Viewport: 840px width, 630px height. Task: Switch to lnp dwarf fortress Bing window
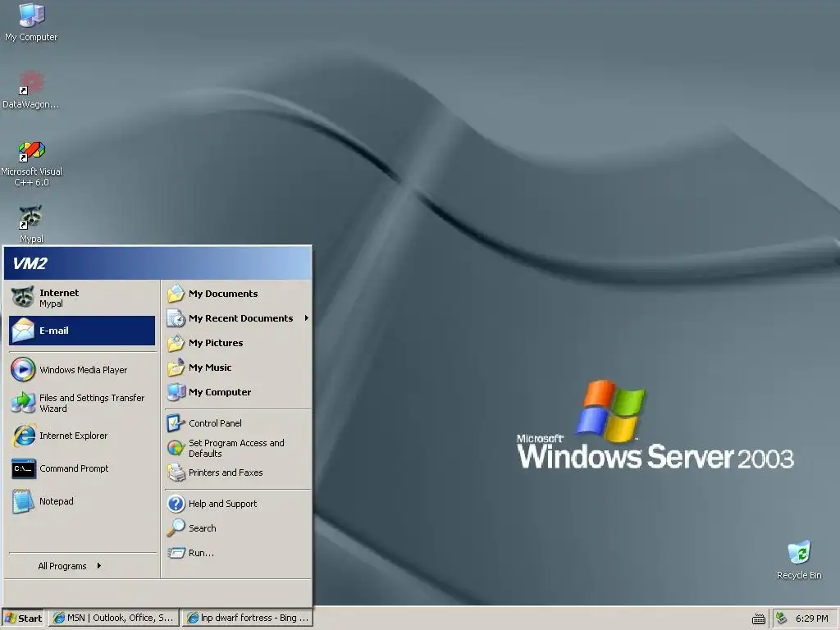(247, 619)
